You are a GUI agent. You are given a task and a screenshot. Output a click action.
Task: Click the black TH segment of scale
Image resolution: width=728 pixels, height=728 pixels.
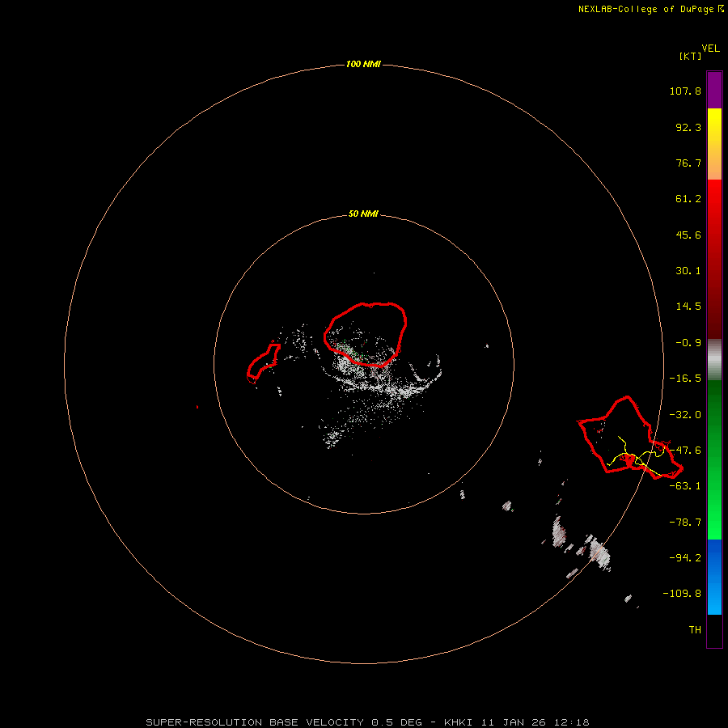pos(714,630)
